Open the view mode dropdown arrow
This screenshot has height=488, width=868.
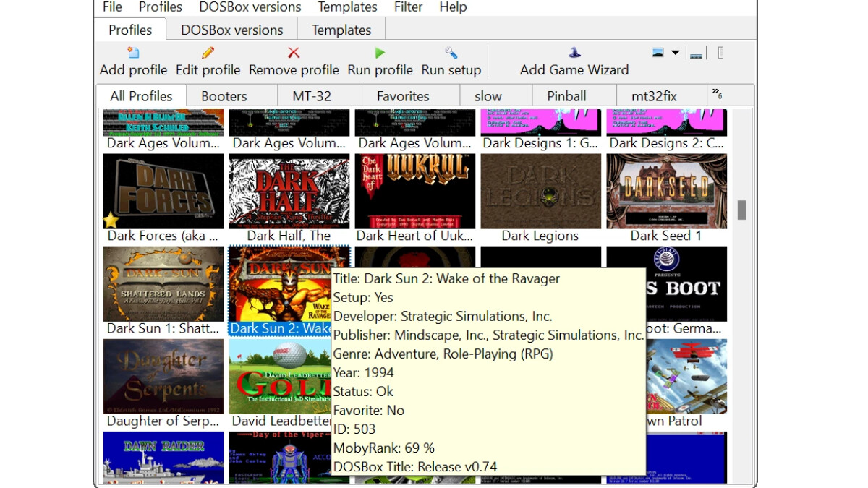pyautogui.click(x=675, y=53)
